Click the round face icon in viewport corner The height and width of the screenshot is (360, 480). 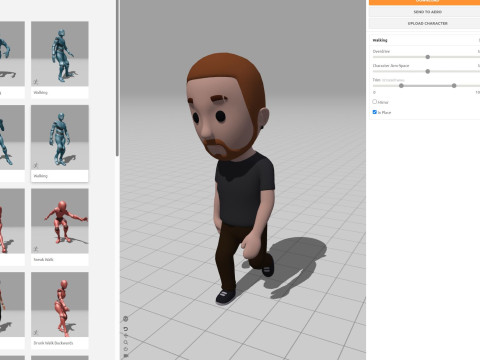click(x=126, y=319)
